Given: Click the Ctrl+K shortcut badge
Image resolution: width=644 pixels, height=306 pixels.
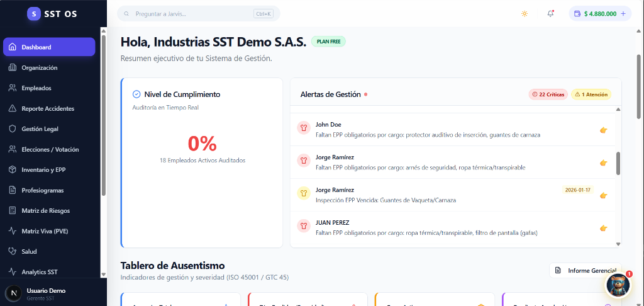Looking at the screenshot, I should [264, 14].
